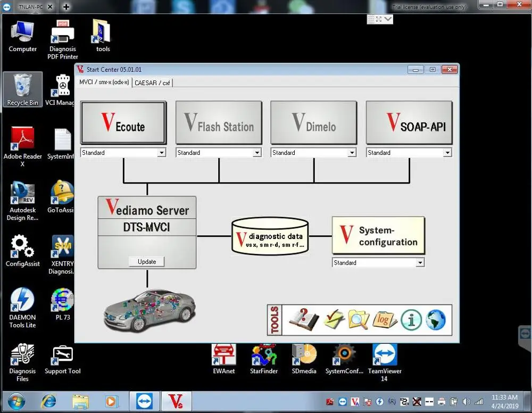The image size is (532, 413).
Task: Click the Update button in Vediamo Server
Action: tap(147, 262)
